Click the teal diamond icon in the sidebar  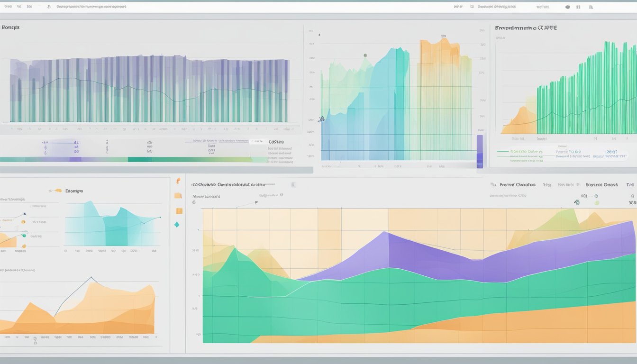pos(177,225)
